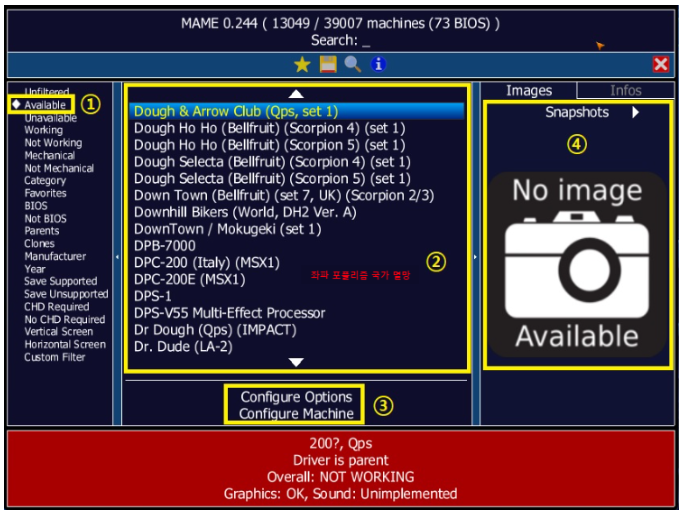Select the Category filter
Viewport: 684px width, 516px height.
click(x=45, y=181)
